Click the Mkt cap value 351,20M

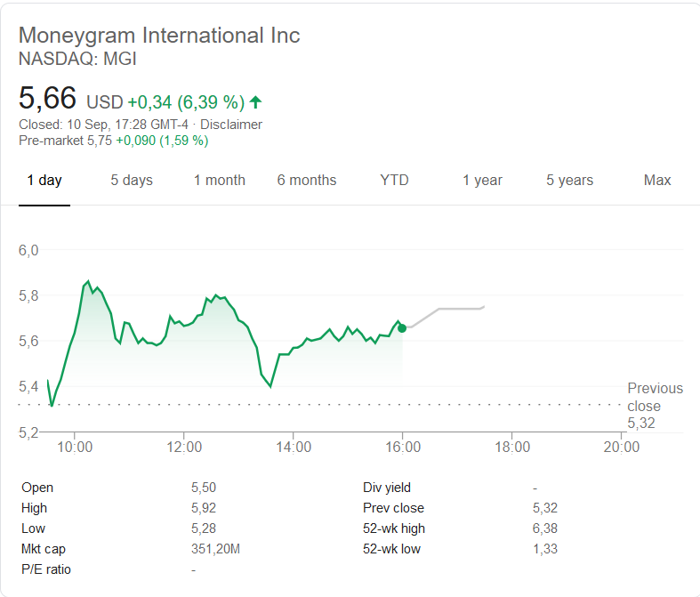click(215, 549)
